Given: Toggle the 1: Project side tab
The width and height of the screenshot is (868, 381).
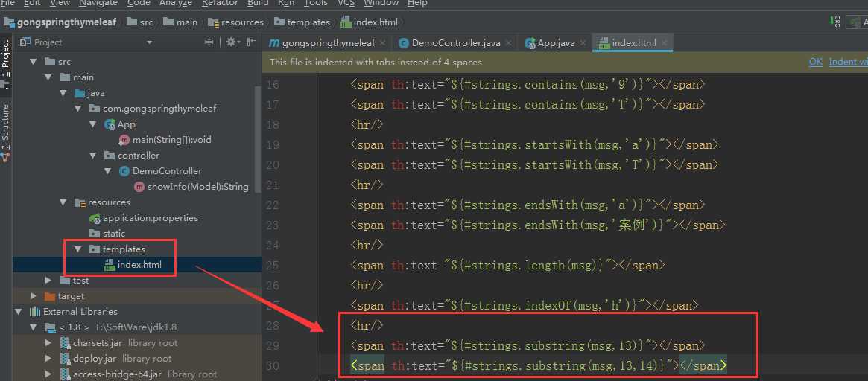Looking at the screenshot, I should pos(5,58).
